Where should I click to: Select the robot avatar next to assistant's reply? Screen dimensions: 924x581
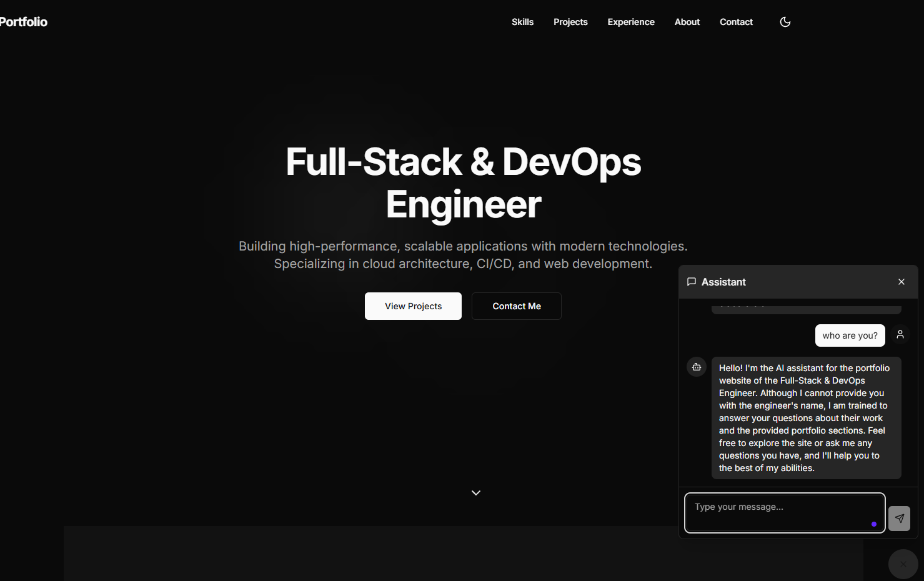coord(696,367)
